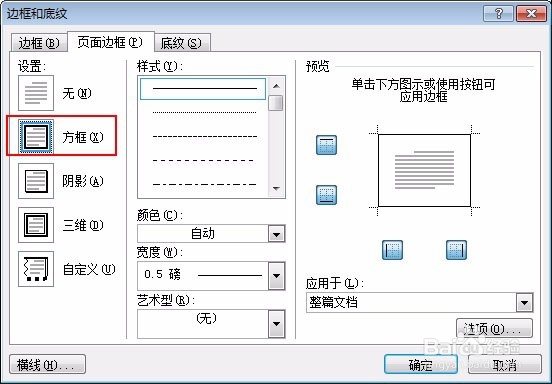Screen dimensions: 552x384
Task: Click the 自定义(U) label
Action: coord(89,270)
